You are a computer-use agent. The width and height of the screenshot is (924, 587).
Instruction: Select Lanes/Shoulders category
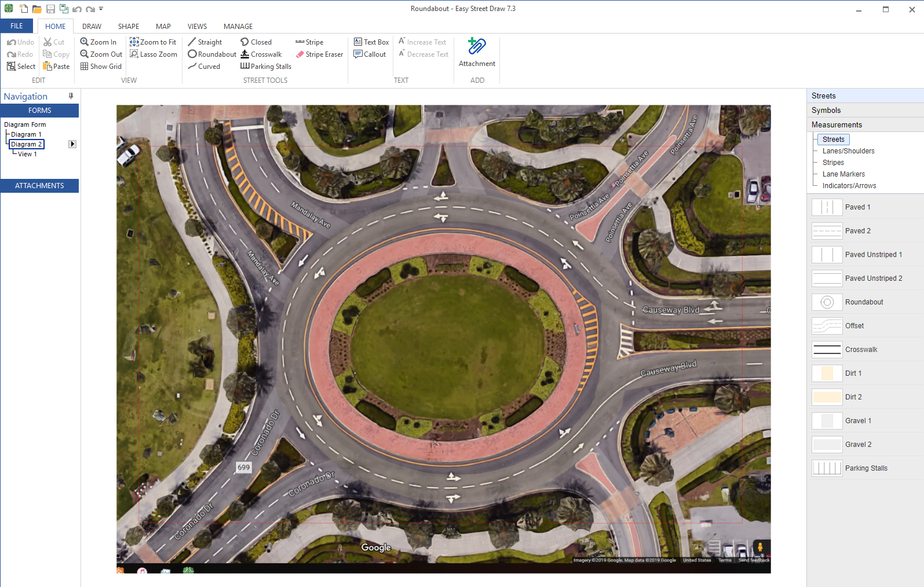[x=848, y=151]
